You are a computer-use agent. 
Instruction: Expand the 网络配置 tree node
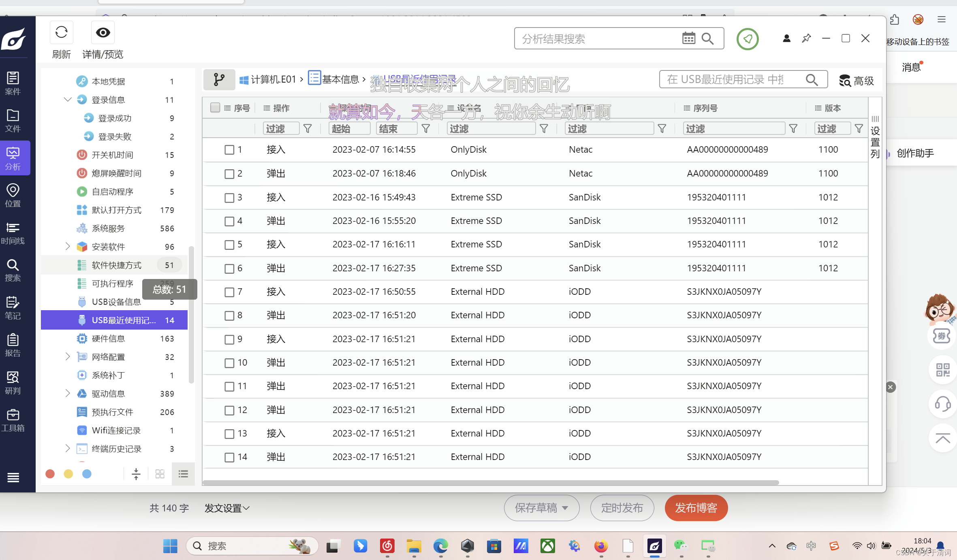pos(68,357)
